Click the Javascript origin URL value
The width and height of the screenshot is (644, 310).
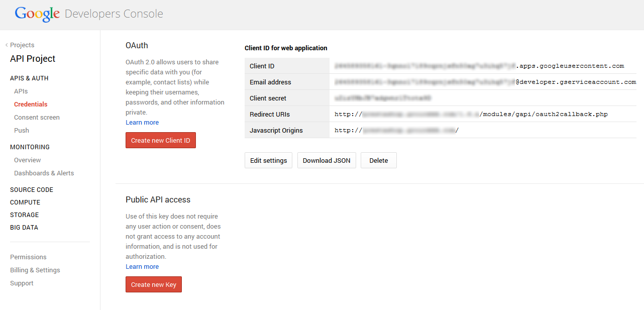(397, 130)
